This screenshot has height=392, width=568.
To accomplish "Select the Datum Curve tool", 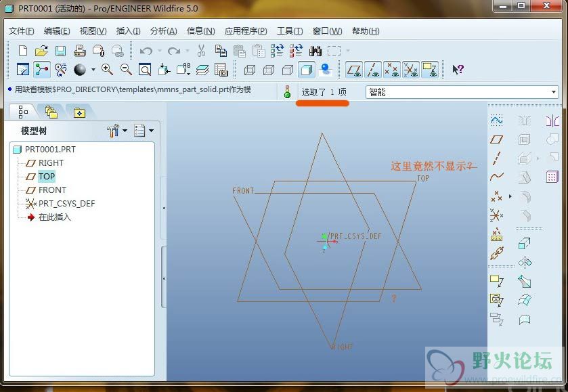I will click(496, 177).
